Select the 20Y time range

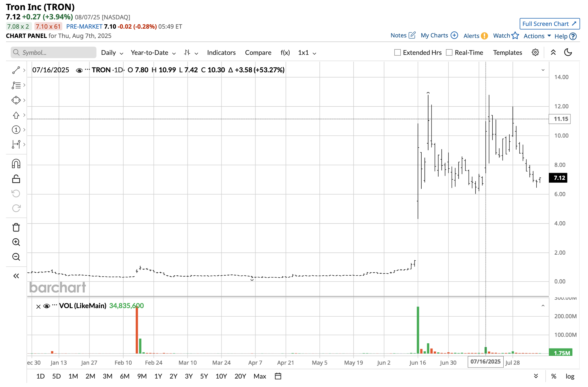[x=240, y=376]
